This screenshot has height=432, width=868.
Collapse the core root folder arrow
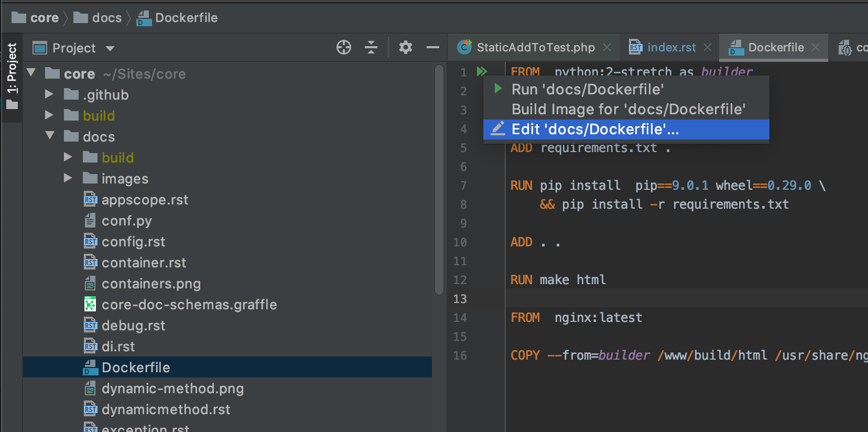click(31, 72)
